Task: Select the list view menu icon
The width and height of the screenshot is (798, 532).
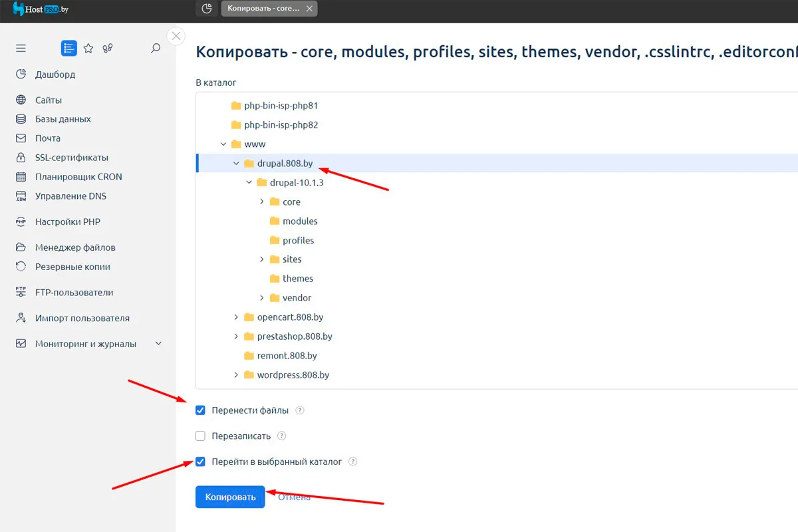Action: coord(68,48)
